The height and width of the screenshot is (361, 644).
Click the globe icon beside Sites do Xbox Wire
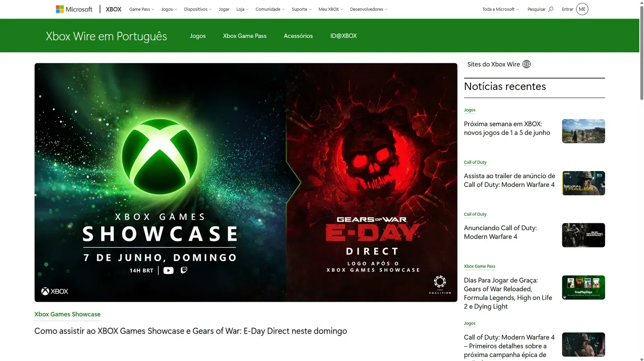(x=526, y=64)
